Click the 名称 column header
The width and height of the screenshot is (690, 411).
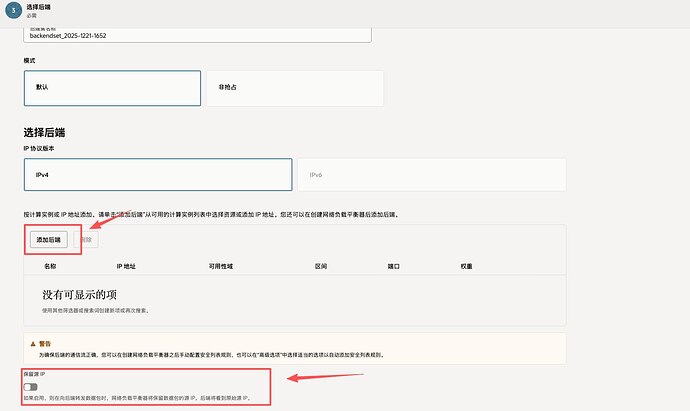point(50,267)
